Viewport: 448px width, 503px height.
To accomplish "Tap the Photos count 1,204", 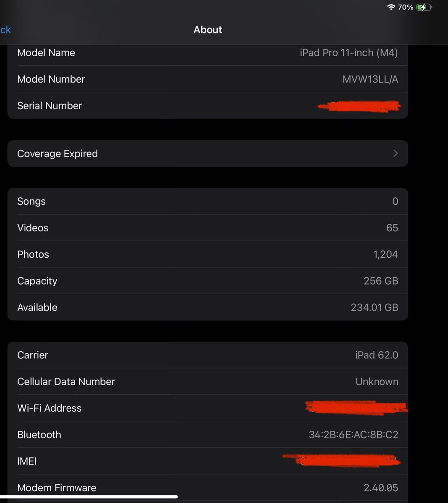I will [x=385, y=254].
